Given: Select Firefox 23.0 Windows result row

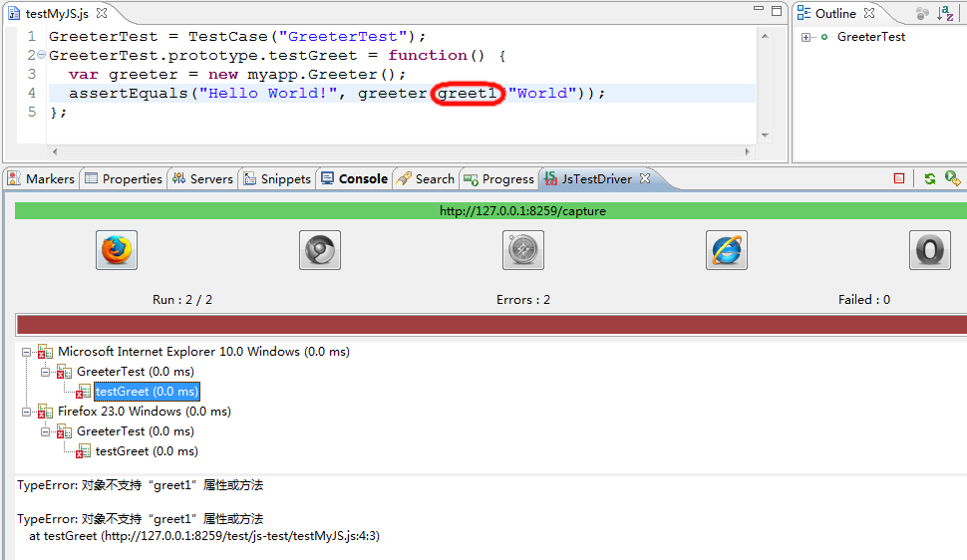Looking at the screenshot, I should tap(145, 412).
